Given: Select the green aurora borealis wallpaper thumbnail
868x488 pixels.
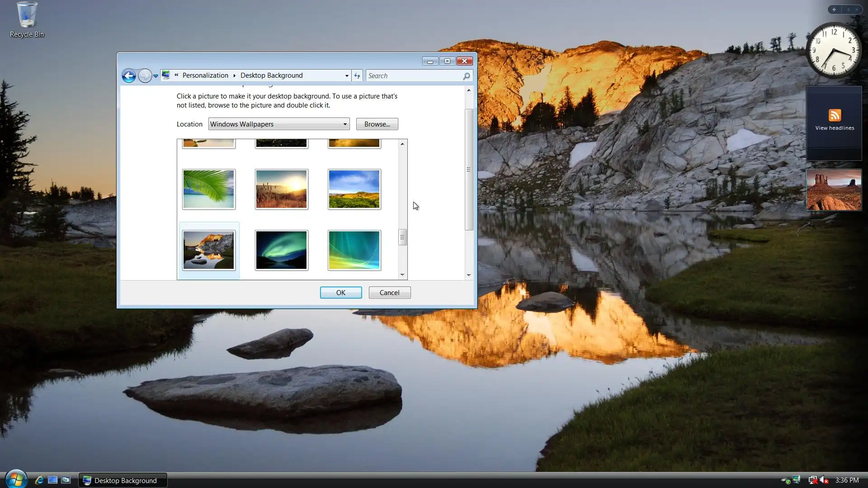Looking at the screenshot, I should point(281,250).
